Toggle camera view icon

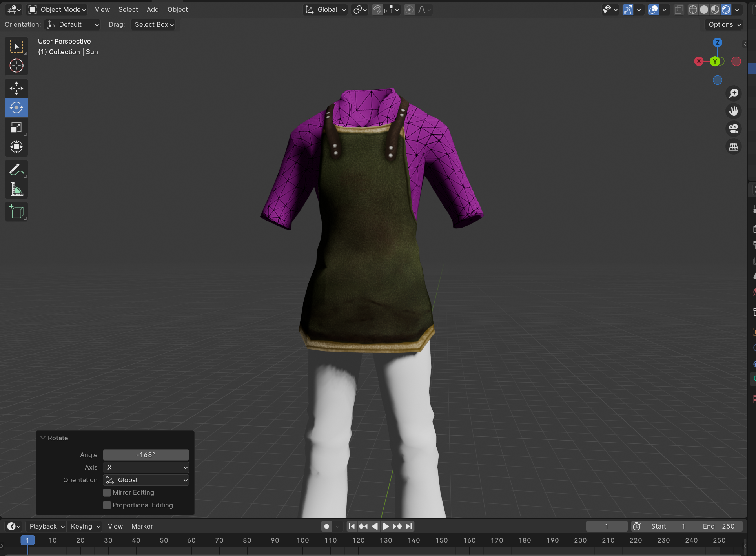[733, 129]
